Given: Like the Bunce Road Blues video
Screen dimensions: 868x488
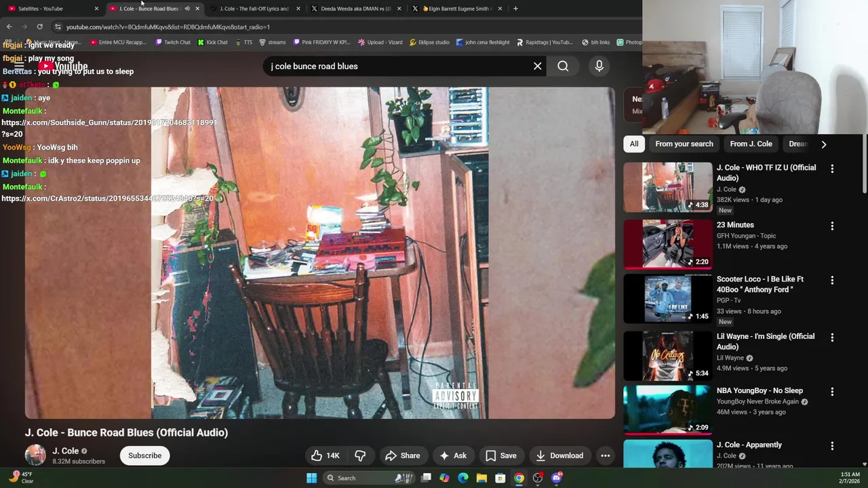Looking at the screenshot, I should 325,455.
